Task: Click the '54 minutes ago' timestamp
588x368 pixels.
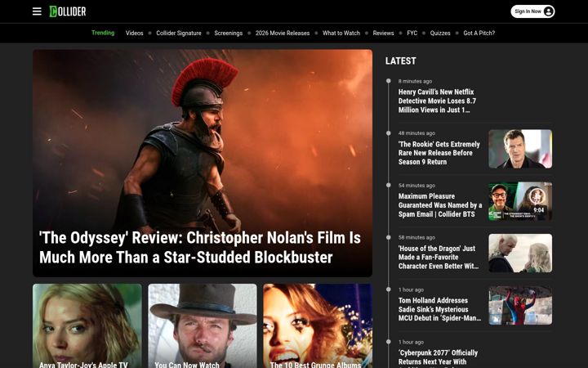Action: pyautogui.click(x=416, y=185)
